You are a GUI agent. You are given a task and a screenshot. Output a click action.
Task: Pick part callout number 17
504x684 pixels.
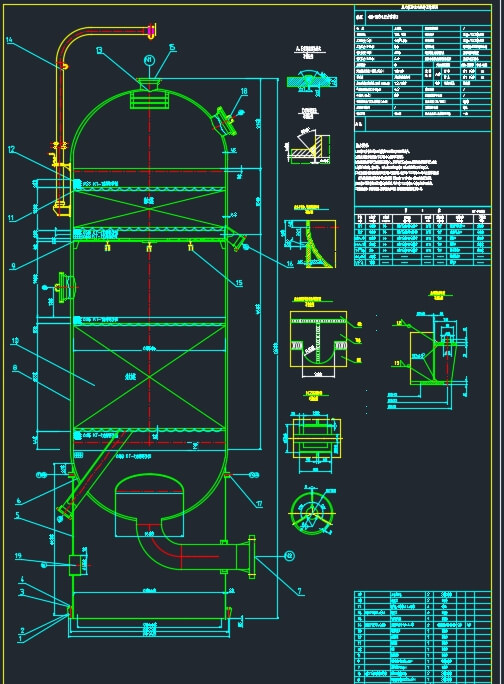pyautogui.click(x=259, y=504)
